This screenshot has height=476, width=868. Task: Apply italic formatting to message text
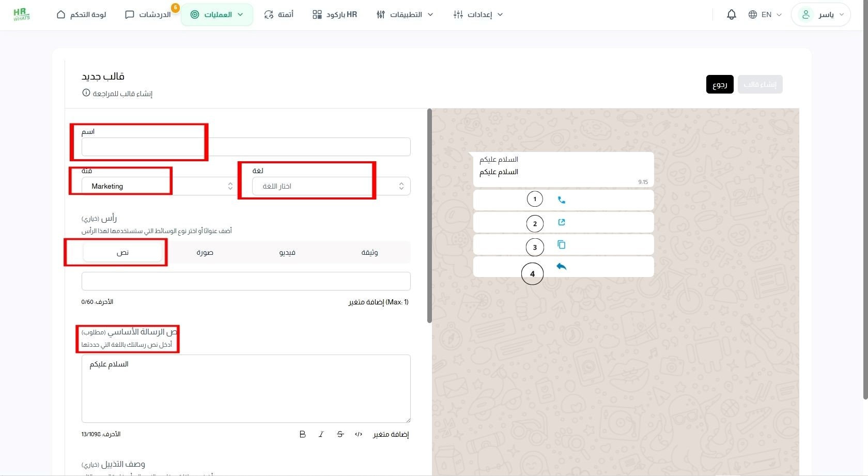coord(321,434)
